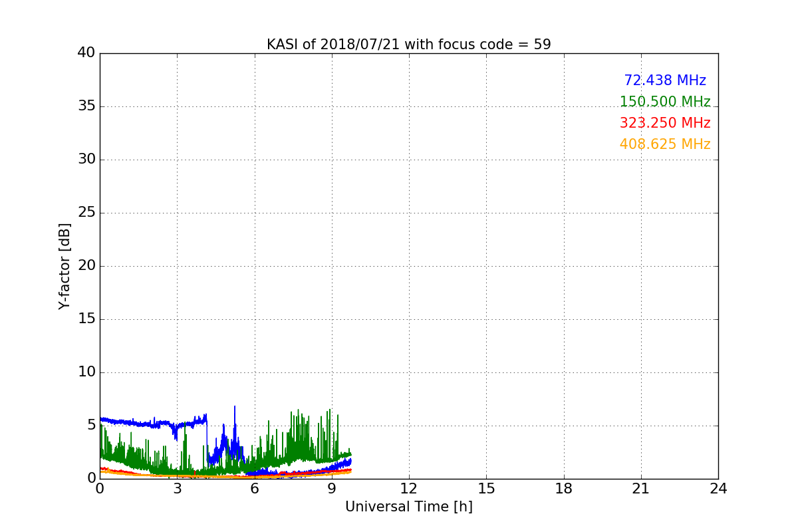Click the y-axis tick label 20
This screenshot has height=532, width=798.
(x=86, y=266)
